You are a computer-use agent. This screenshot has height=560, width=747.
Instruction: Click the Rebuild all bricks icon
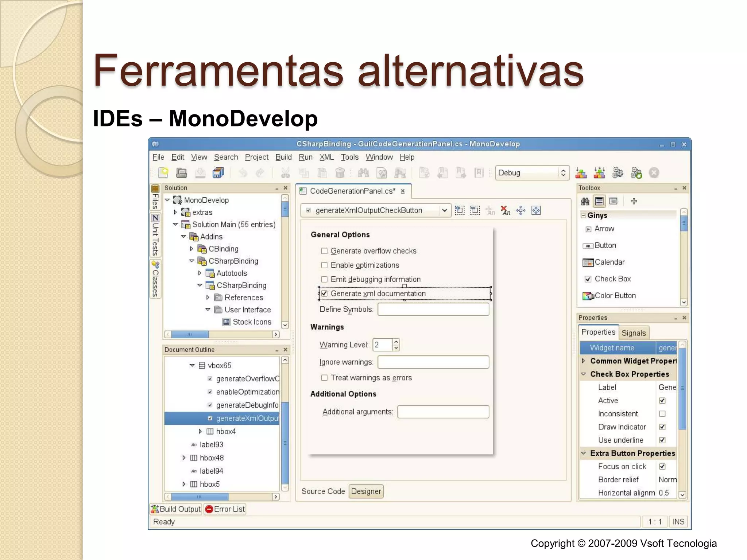click(599, 172)
